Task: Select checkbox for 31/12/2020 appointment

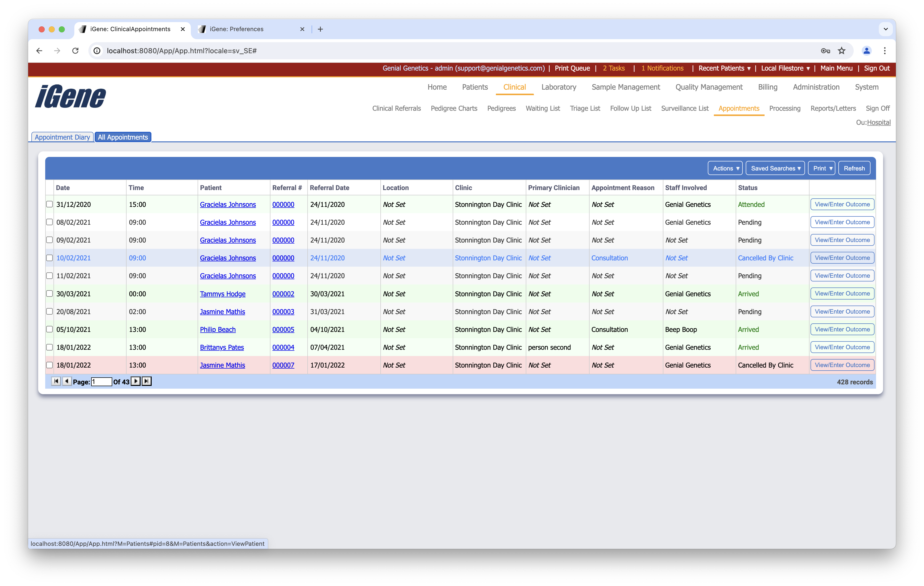Action: pos(49,204)
